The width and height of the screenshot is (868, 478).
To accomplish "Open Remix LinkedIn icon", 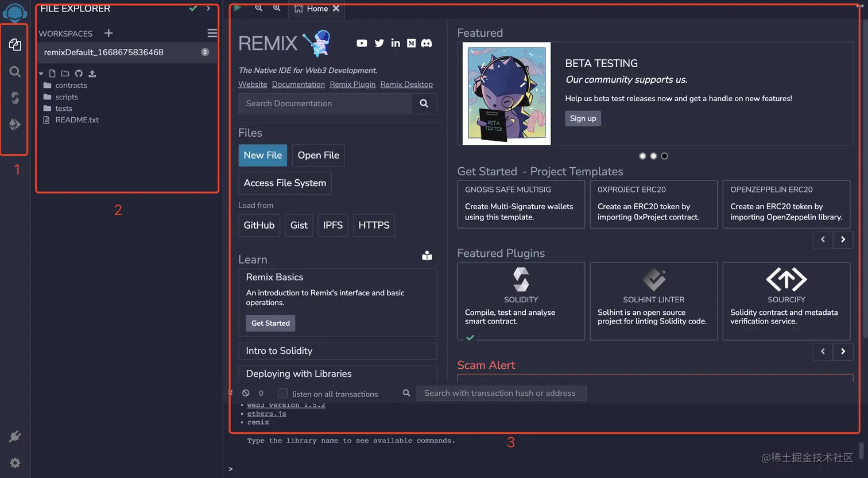I will pos(396,43).
